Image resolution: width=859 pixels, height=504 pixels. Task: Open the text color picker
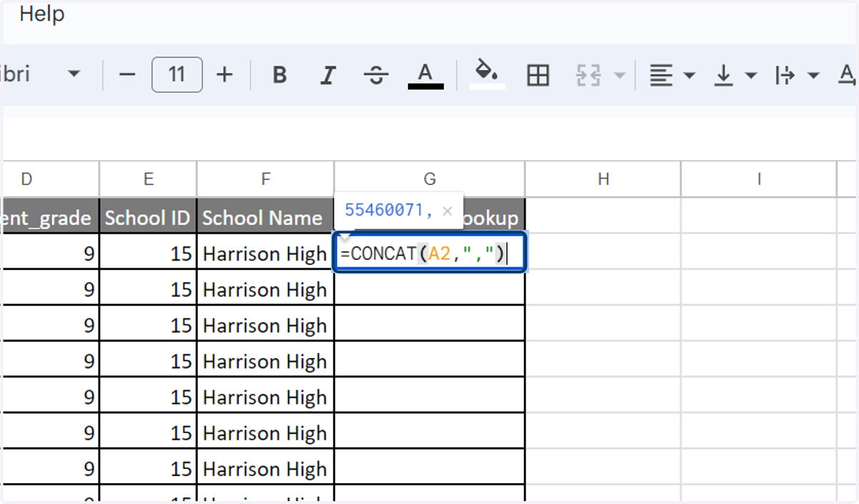point(425,74)
